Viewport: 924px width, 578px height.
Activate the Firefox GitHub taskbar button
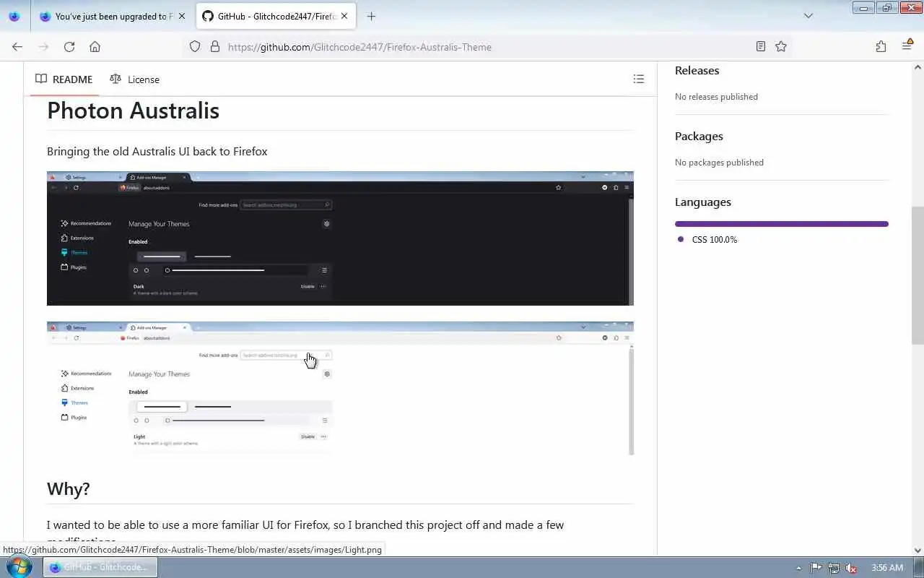pos(100,567)
